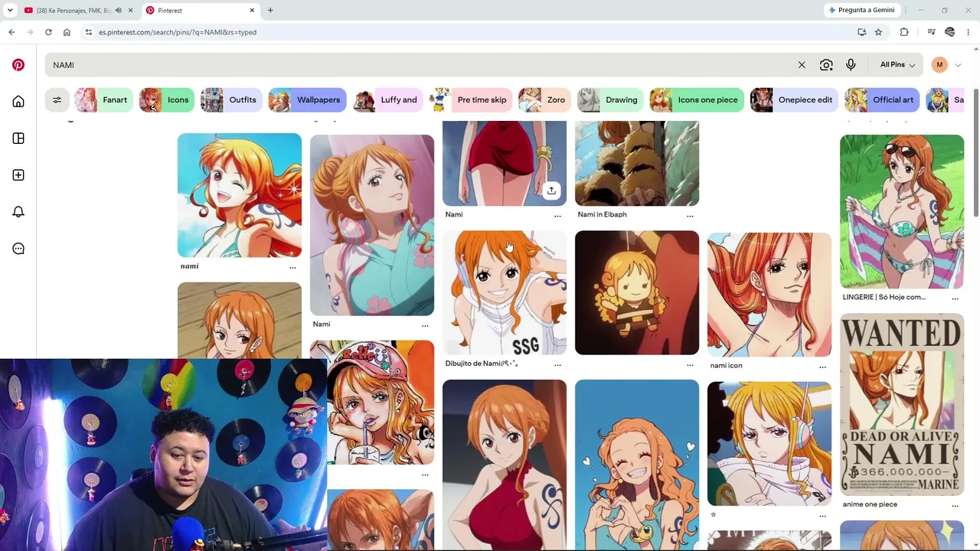Close the YouTube browser tab

point(130,11)
